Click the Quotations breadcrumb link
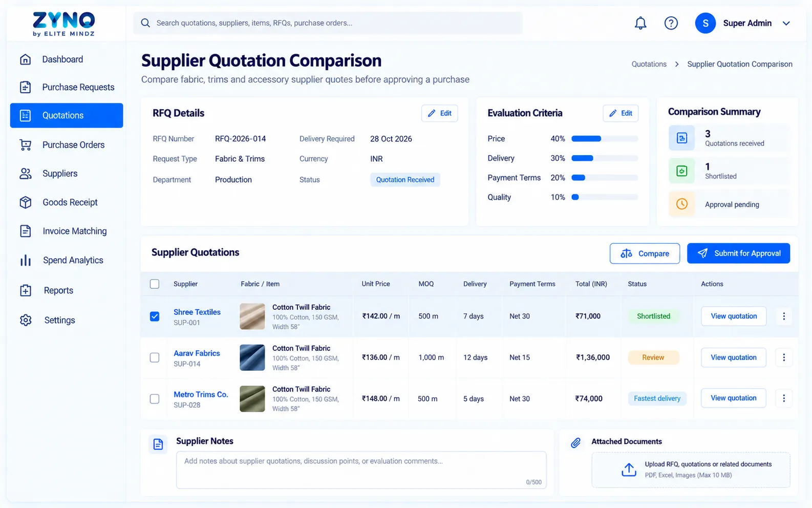 649,64
